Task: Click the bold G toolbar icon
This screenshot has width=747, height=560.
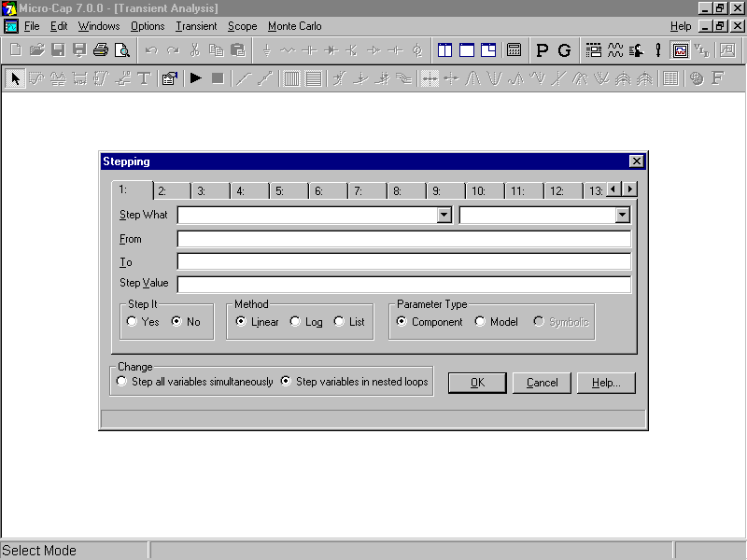Action: pyautogui.click(x=564, y=50)
